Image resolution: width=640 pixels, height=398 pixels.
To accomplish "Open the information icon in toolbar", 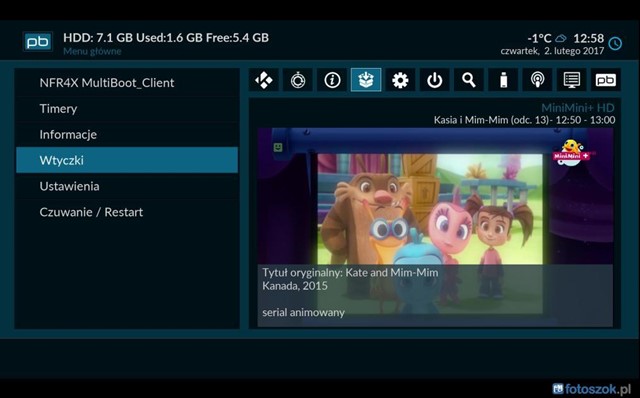I will pyautogui.click(x=332, y=80).
